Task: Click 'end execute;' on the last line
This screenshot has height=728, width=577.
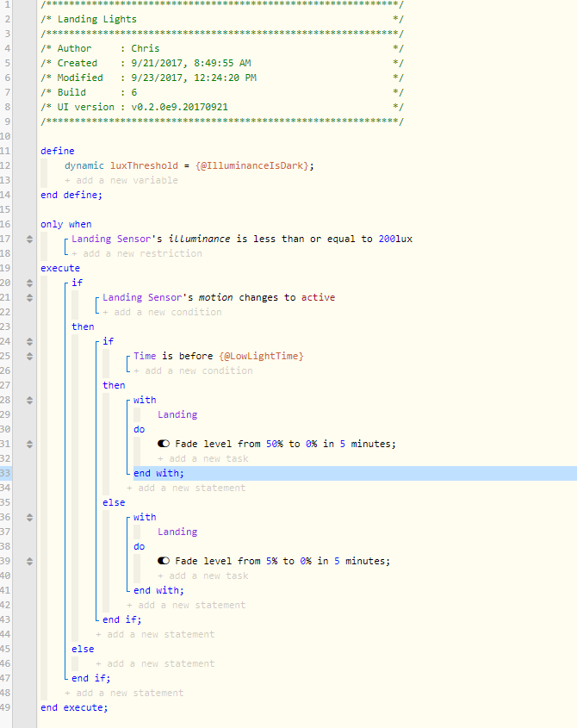Action: [x=74, y=707]
